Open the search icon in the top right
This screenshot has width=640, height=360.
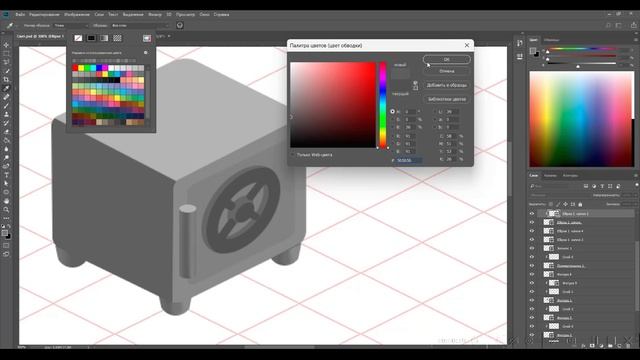(608, 25)
